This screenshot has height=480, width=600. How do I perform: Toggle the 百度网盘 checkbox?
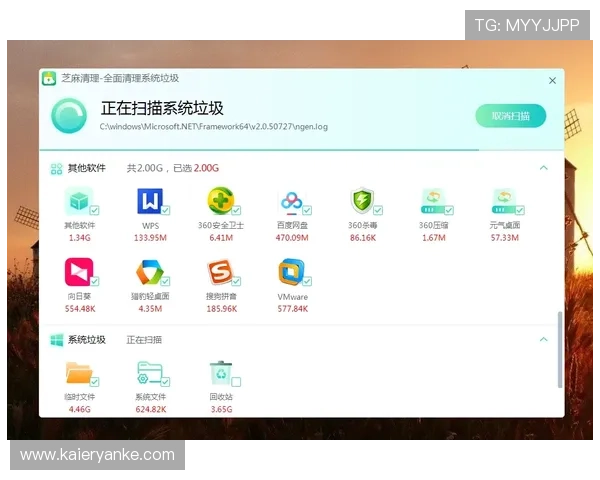pyautogui.click(x=307, y=210)
